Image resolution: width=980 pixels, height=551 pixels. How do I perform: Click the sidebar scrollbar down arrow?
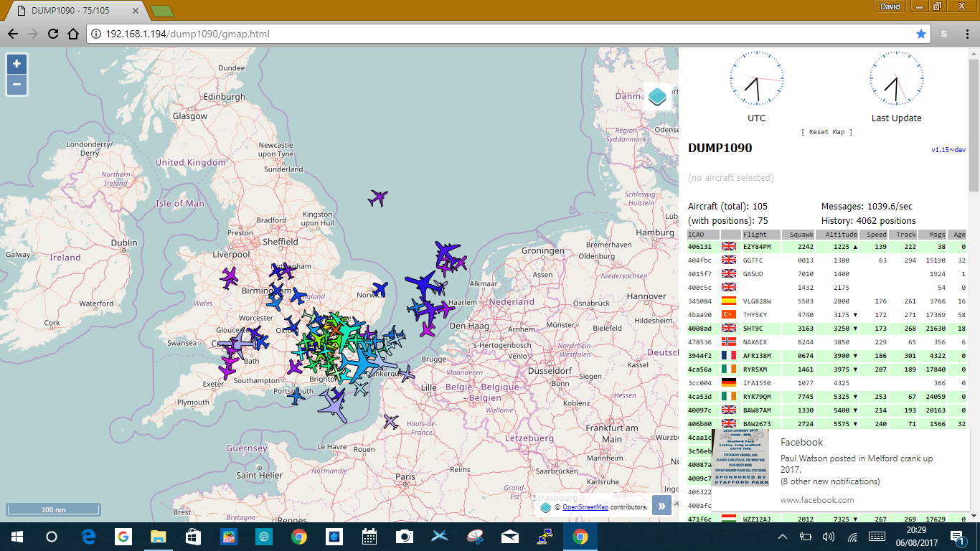pyautogui.click(x=974, y=516)
